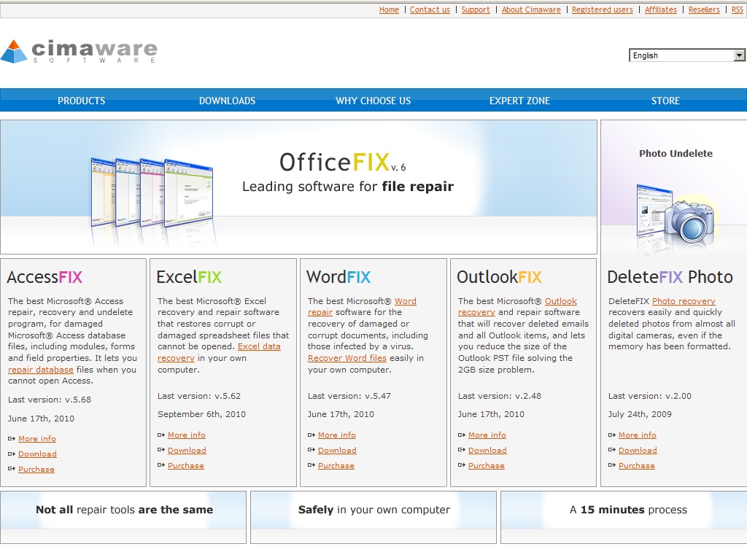Click AccessFIX Download link
Viewport: 747px width, 560px height.
click(x=37, y=454)
